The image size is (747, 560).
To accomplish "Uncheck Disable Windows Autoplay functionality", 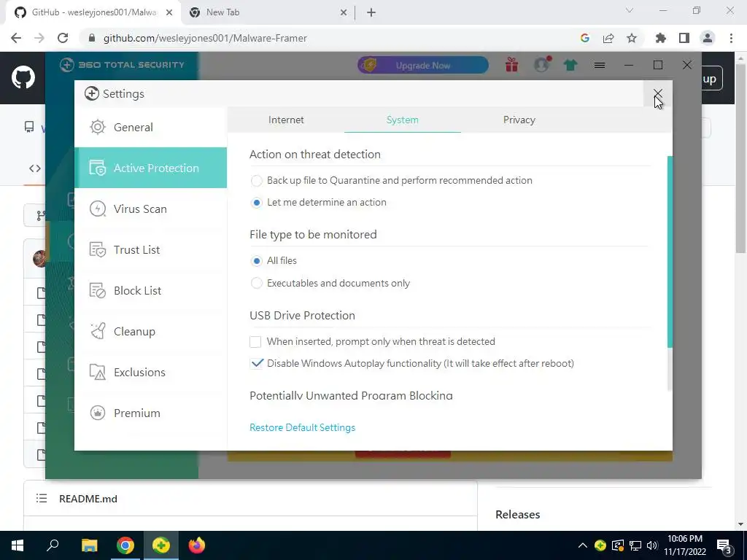I will pyautogui.click(x=256, y=363).
